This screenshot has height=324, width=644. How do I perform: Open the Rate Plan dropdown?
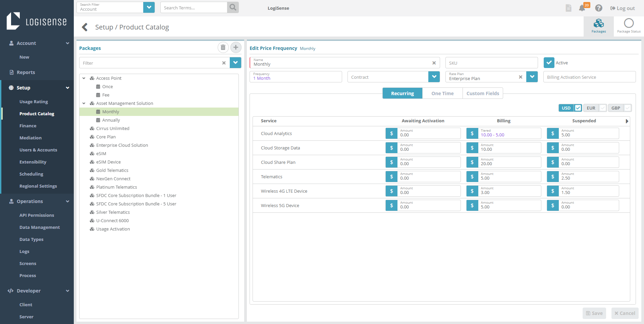point(532,77)
